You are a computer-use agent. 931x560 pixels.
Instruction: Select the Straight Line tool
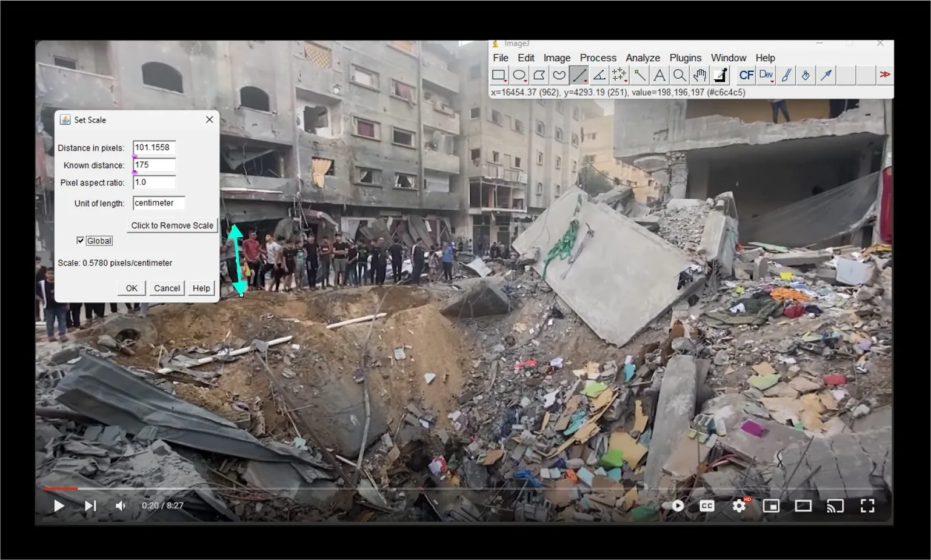click(579, 75)
